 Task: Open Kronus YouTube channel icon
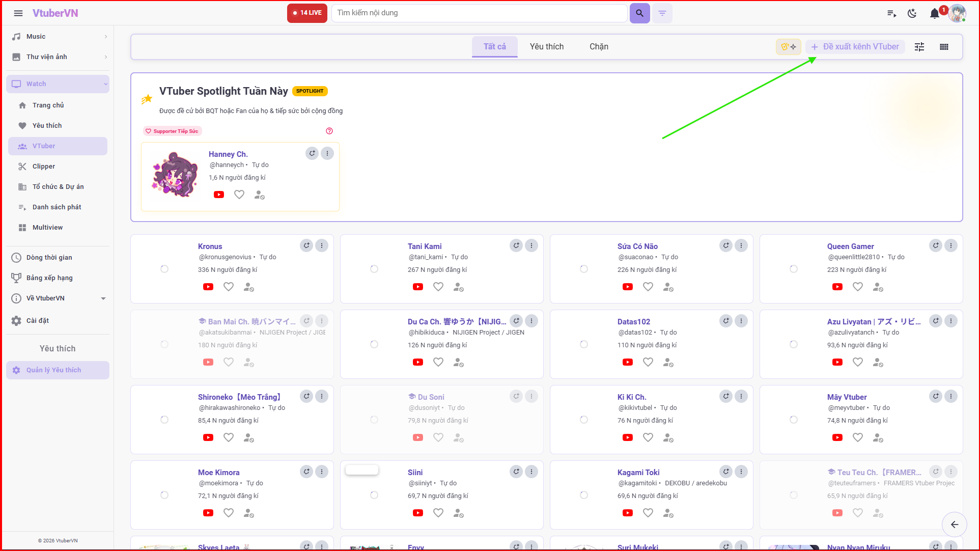[208, 287]
